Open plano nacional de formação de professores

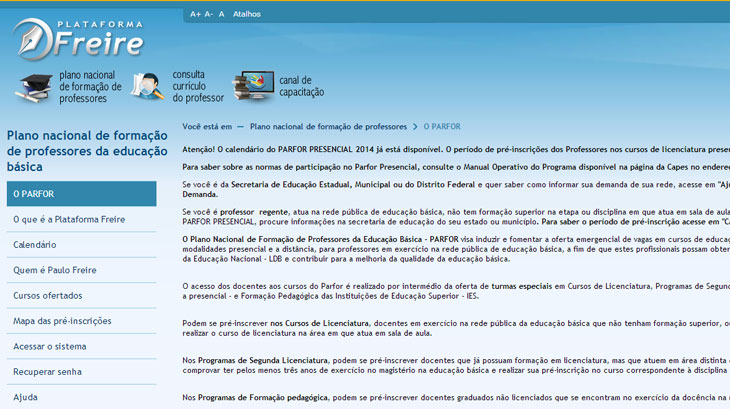coord(90,87)
